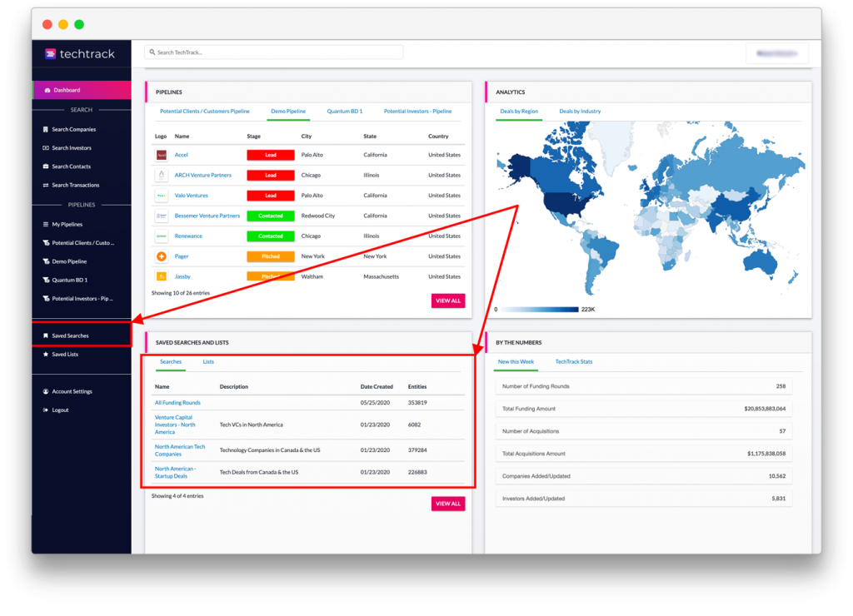Click the Search Transactions arrows icon
This screenshot has height=616, width=853.
[x=46, y=185]
